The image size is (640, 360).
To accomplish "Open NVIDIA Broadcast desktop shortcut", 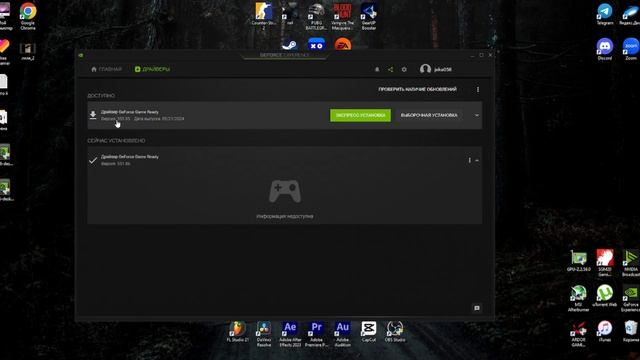I will (631, 263).
